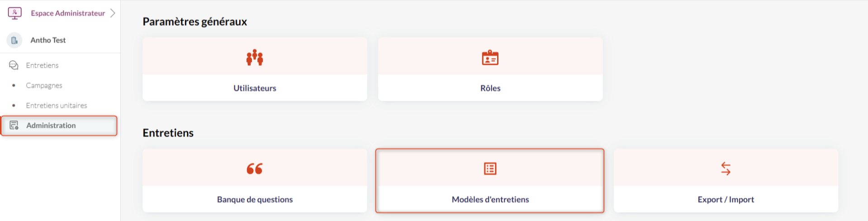Click the Modèles d'entretiens list icon
Image resolution: width=868 pixels, height=221 pixels.
490,168
